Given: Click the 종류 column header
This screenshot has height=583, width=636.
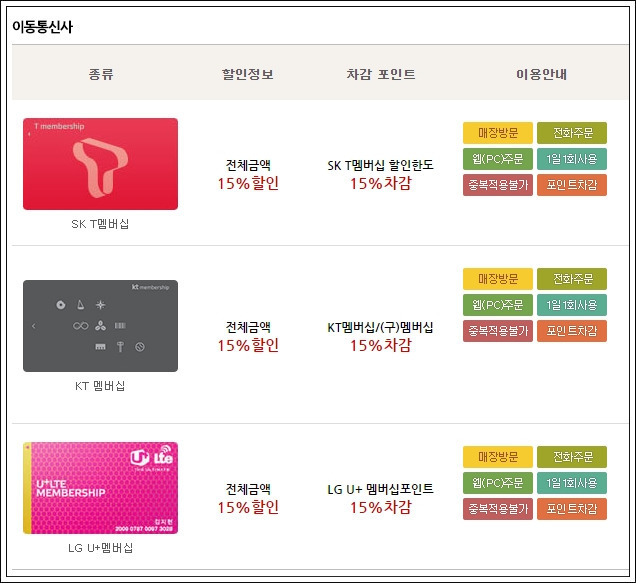Looking at the screenshot, I should (x=101, y=74).
